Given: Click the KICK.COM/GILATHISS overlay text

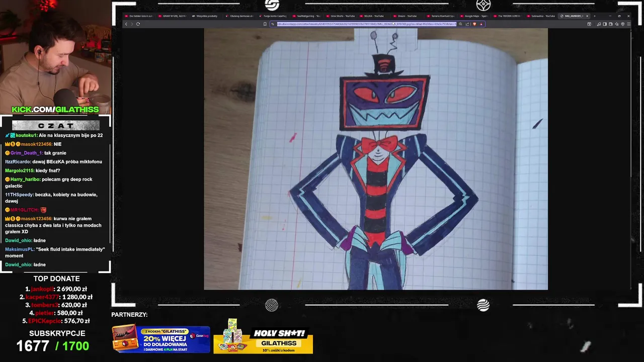Looking at the screenshot, I should click(x=55, y=110).
